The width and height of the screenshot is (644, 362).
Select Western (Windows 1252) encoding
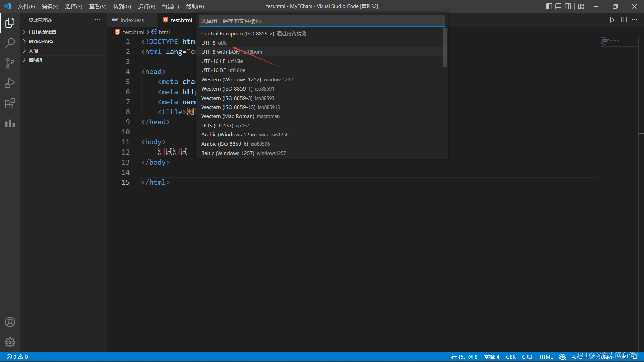click(320, 80)
